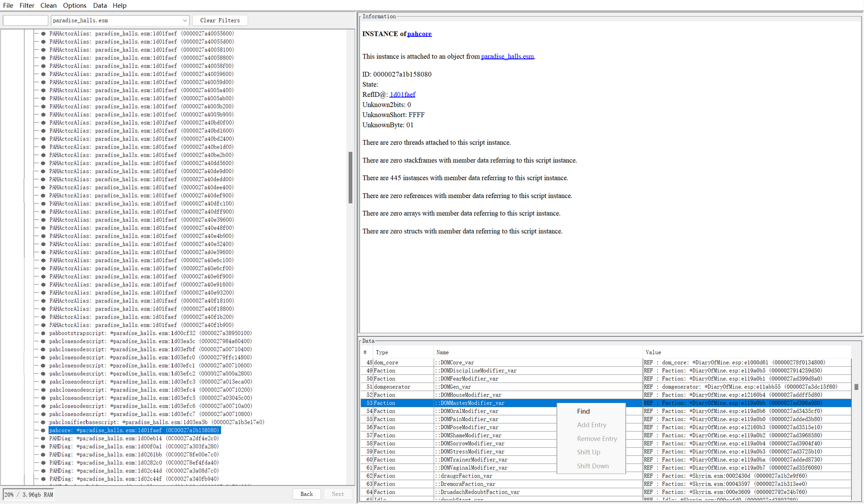The height and width of the screenshot is (504, 864).
Task: Click the memory usage indicator 20% / 3.96gb RAM
Action: [x=29, y=495]
